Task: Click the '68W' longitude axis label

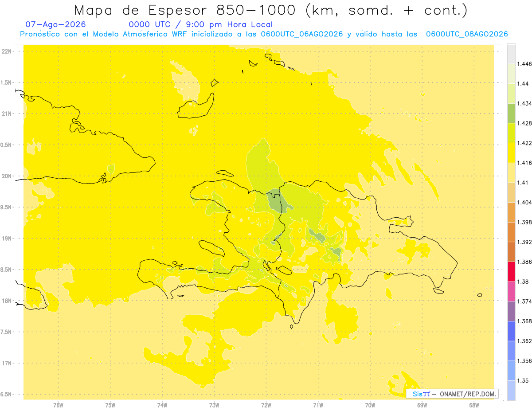Action: (474, 405)
